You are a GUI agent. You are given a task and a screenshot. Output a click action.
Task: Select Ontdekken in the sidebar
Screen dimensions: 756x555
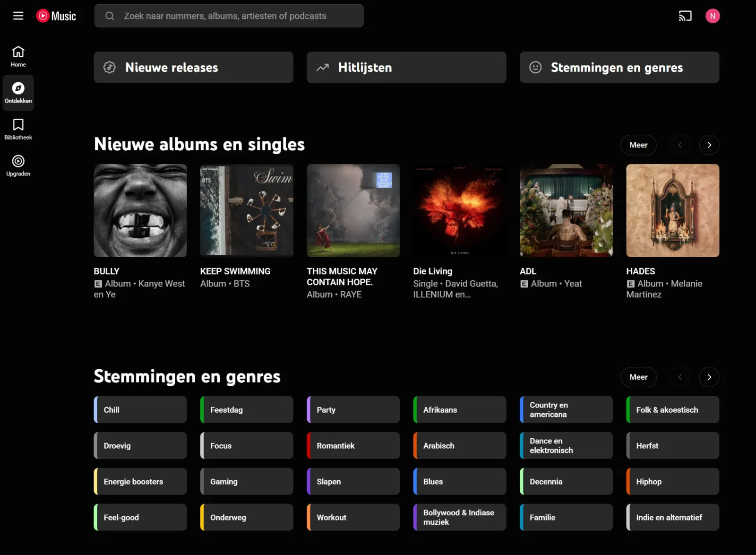coord(18,92)
